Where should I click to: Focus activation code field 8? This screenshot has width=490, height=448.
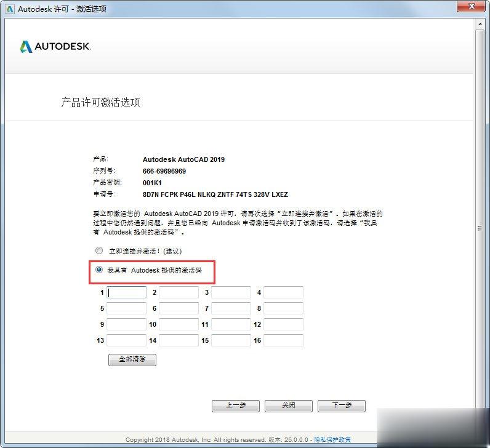pyautogui.click(x=283, y=308)
